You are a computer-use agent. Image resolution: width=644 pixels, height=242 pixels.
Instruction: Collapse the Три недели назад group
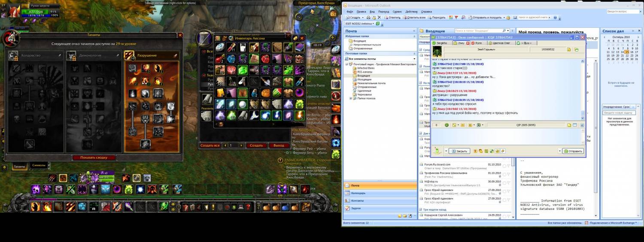click(420, 209)
